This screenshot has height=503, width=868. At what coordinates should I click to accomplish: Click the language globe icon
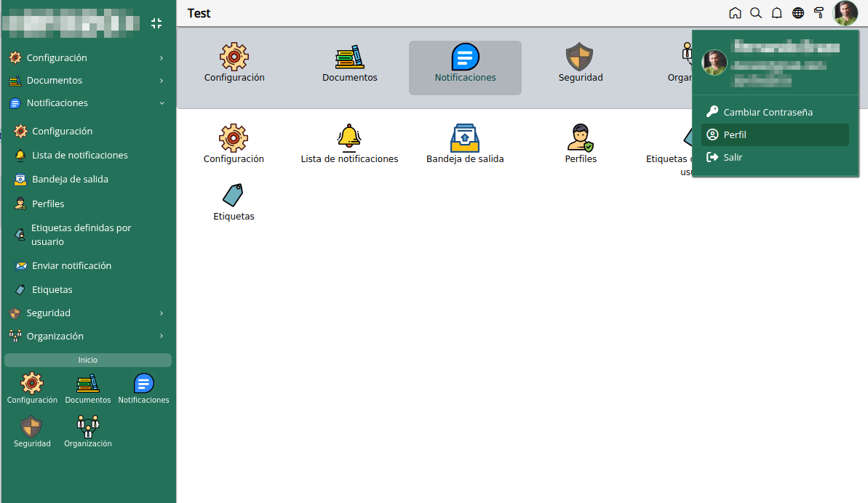click(797, 12)
